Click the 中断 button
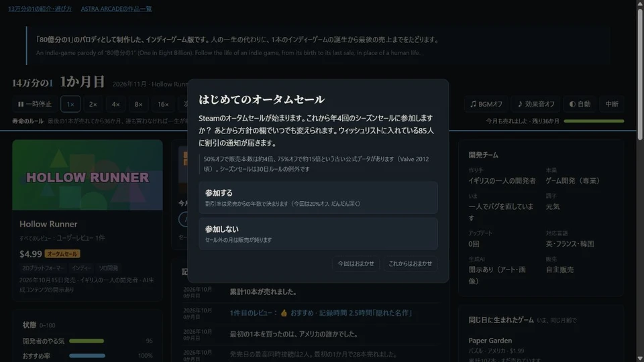Image resolution: width=644 pixels, height=362 pixels. tap(612, 105)
